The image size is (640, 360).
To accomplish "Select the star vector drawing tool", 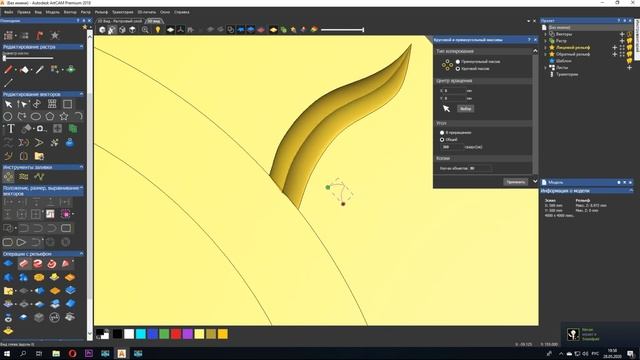I will pyautogui.click(x=64, y=117).
